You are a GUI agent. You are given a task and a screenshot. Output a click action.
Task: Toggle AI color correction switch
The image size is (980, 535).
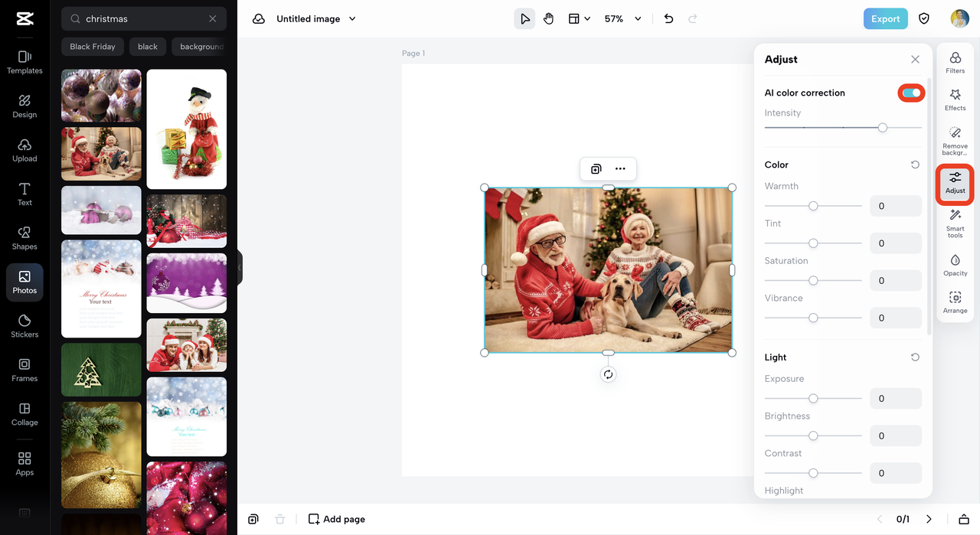(911, 93)
